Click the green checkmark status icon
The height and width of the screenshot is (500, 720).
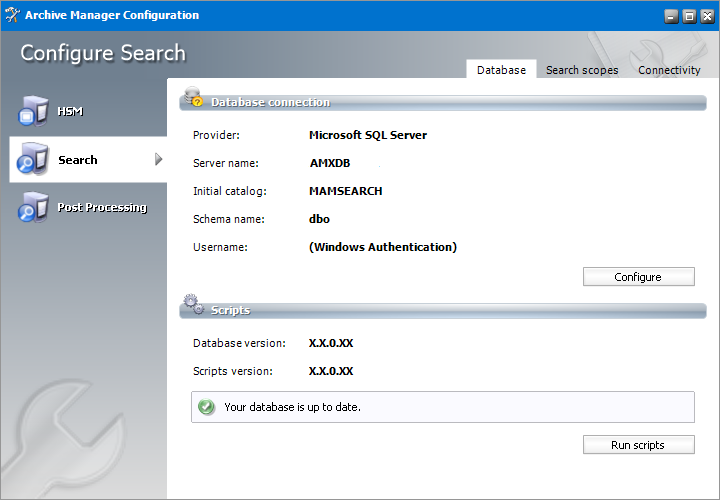[x=207, y=407]
